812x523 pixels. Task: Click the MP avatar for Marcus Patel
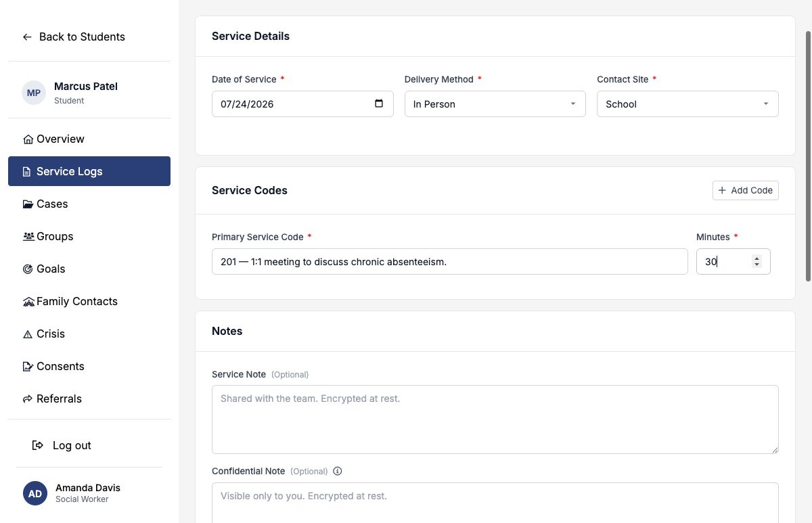click(34, 93)
